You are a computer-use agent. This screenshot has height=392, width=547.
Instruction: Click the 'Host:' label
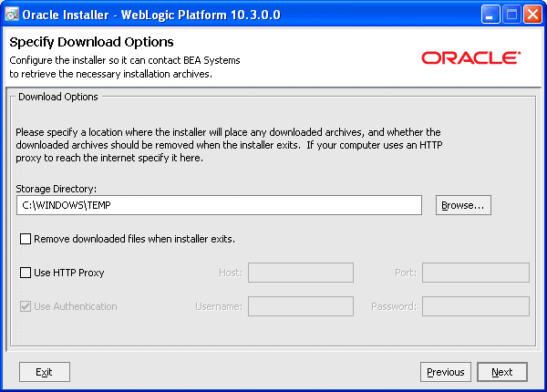[x=231, y=273]
